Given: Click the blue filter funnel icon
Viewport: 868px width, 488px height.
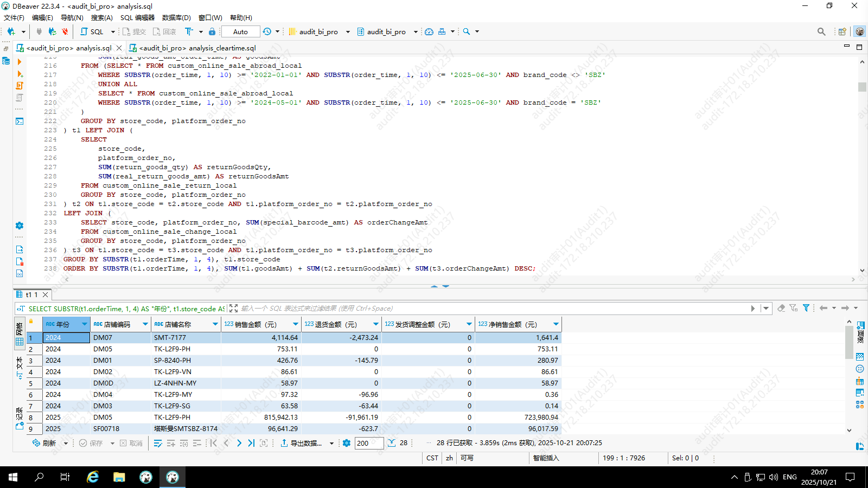Looking at the screenshot, I should [806, 308].
